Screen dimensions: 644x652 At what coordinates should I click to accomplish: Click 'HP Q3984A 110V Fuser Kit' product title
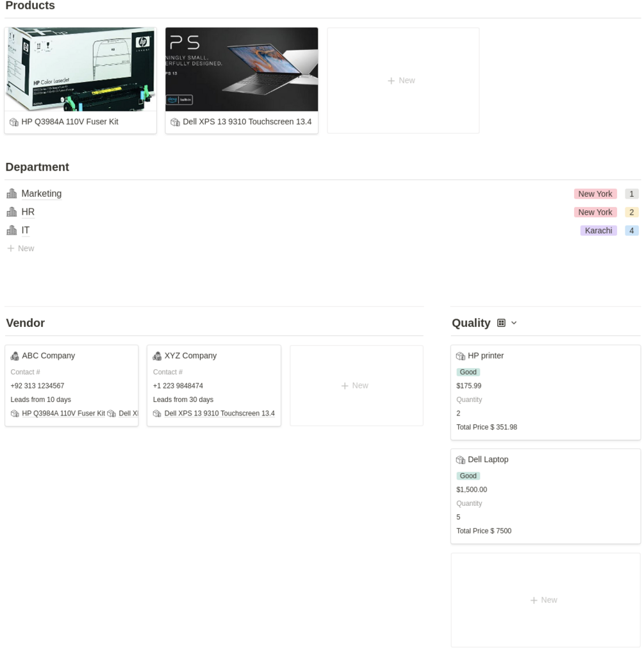click(70, 122)
